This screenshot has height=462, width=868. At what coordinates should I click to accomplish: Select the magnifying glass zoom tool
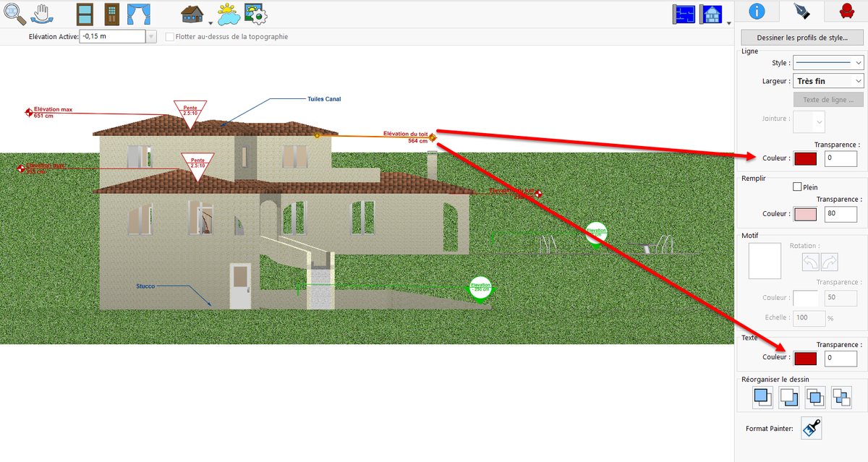[x=14, y=13]
